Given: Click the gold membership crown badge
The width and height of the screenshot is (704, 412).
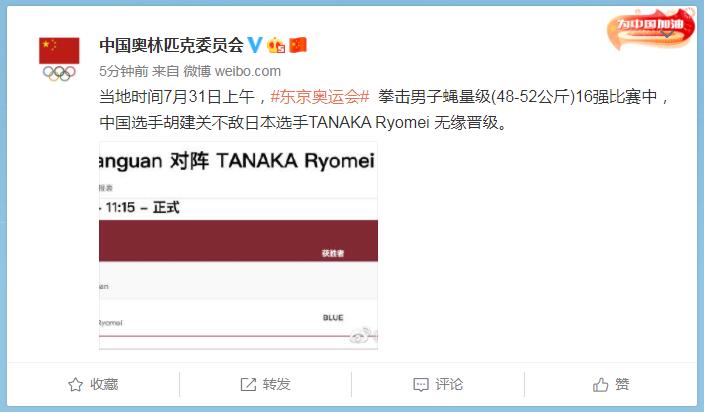Looking at the screenshot, I should (276, 45).
